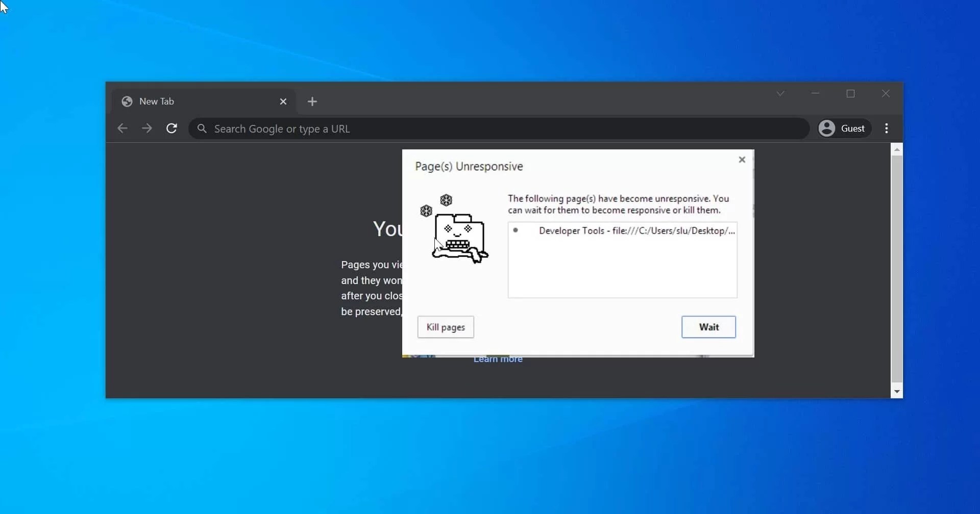The image size is (980, 514).
Task: Click the Kill pages button
Action: (446, 327)
